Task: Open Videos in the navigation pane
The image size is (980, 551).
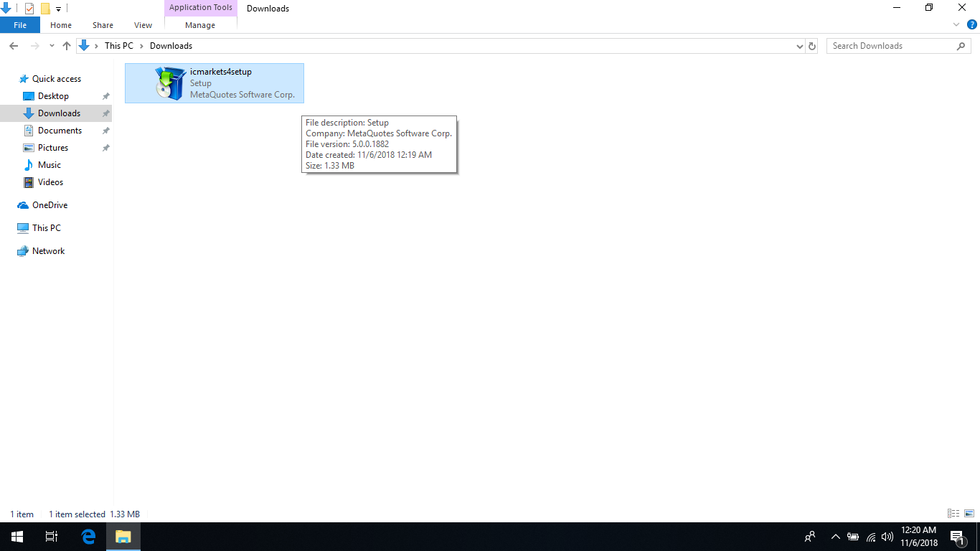Action: pyautogui.click(x=50, y=182)
